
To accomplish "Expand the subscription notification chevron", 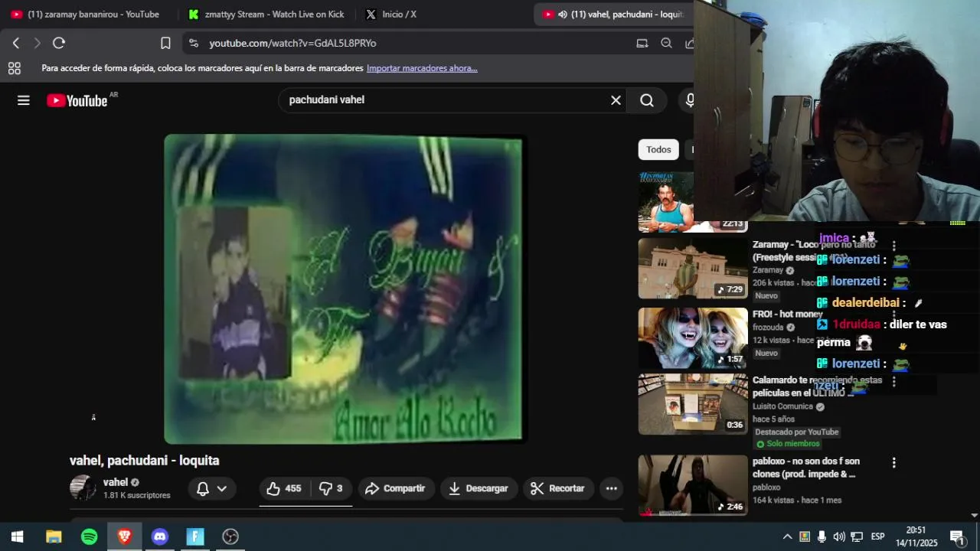I will click(222, 488).
